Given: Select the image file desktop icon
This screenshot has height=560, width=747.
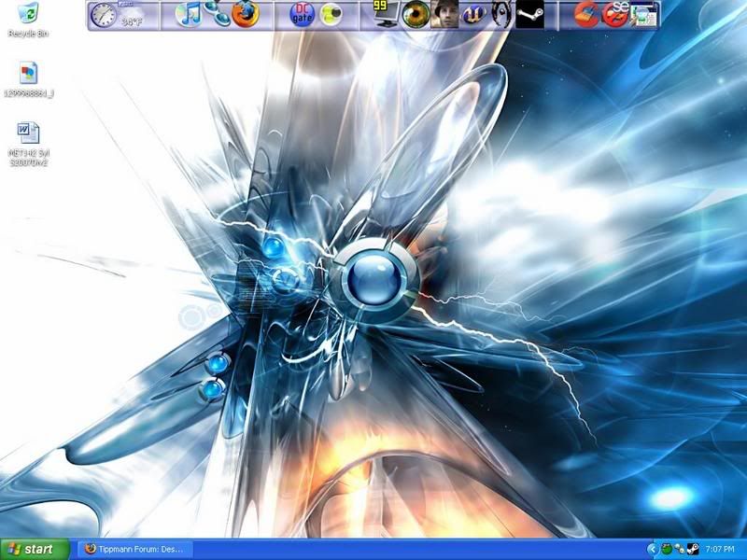Looking at the screenshot, I should [28, 74].
